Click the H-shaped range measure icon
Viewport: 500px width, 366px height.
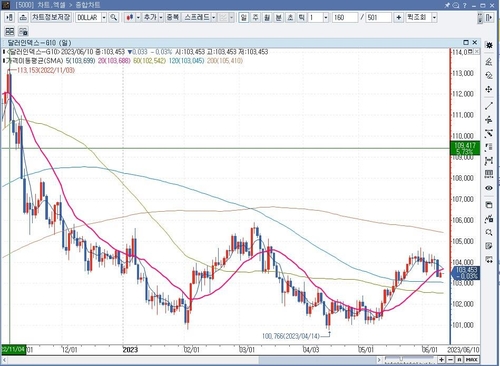coord(489,161)
